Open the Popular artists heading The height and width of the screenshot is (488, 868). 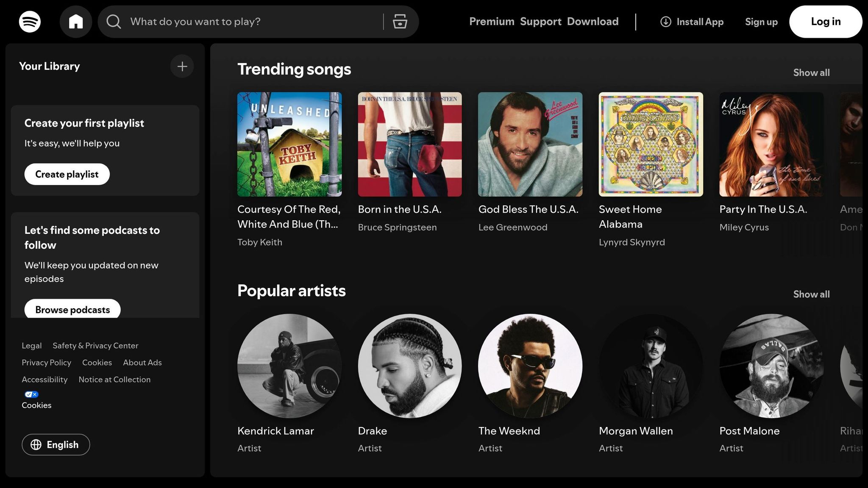click(292, 291)
